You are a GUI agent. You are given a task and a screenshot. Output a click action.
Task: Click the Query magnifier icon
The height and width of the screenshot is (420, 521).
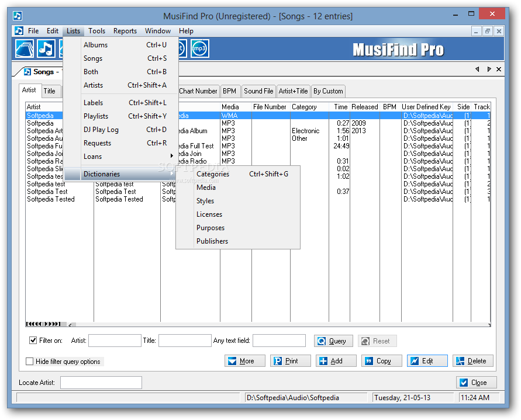pyautogui.click(x=321, y=341)
